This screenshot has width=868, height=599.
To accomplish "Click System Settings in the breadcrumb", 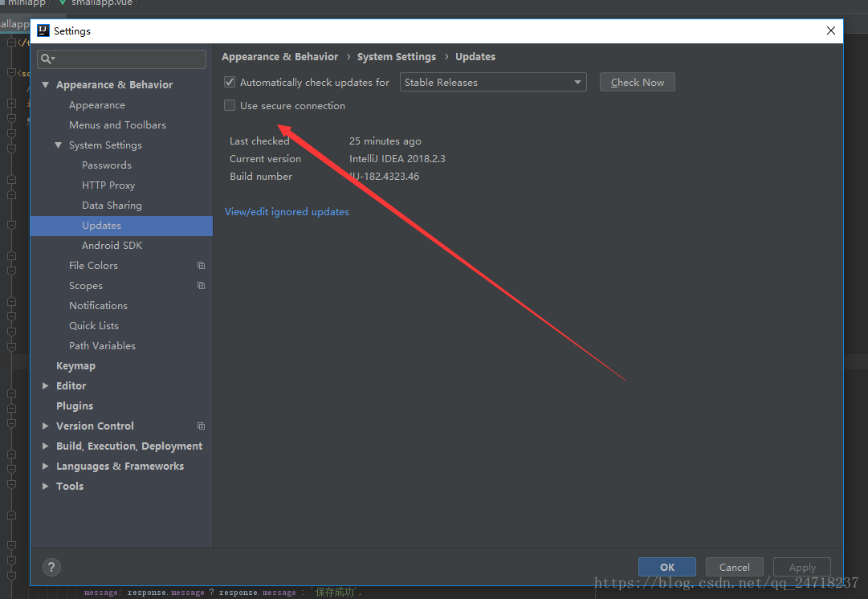I will pos(397,56).
